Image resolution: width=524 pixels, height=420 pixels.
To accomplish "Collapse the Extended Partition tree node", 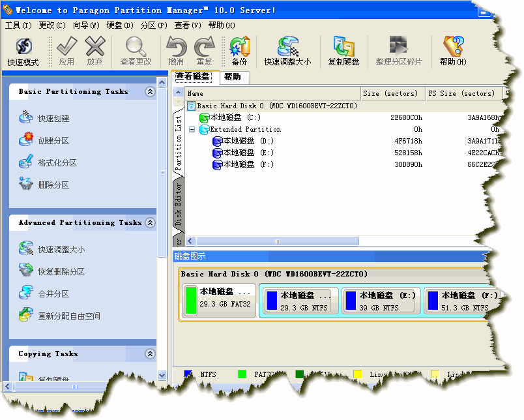I will click(192, 129).
